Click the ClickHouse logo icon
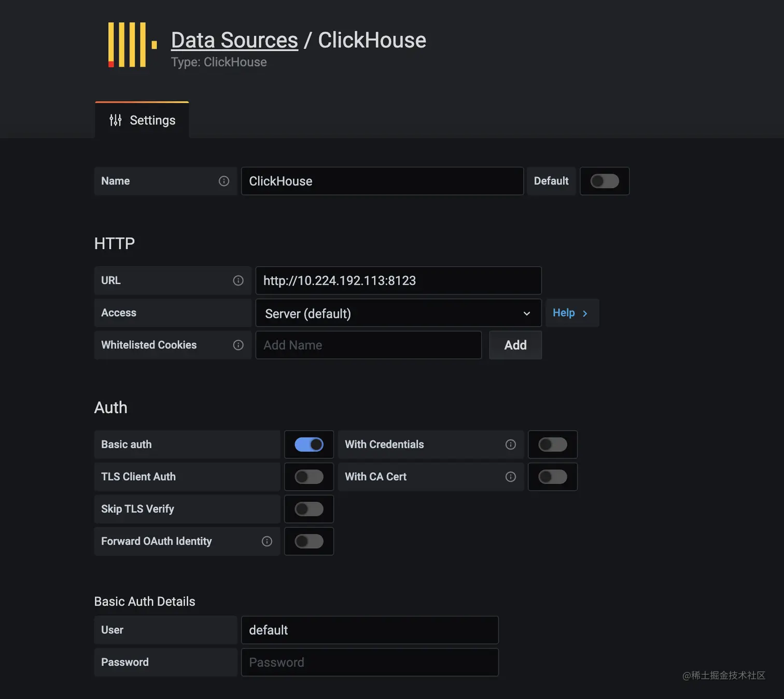 [x=132, y=45]
